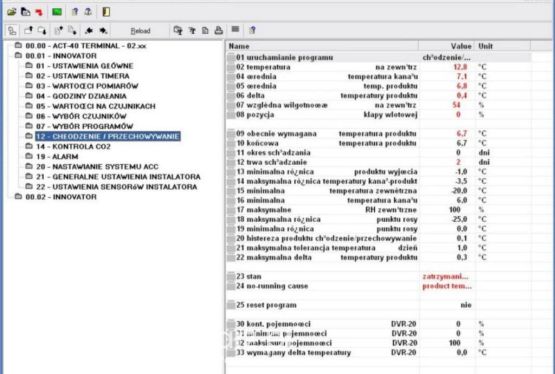Click the grey list-lines icon on the second toolbar
This screenshot has width=555, height=374.
coord(235,29)
